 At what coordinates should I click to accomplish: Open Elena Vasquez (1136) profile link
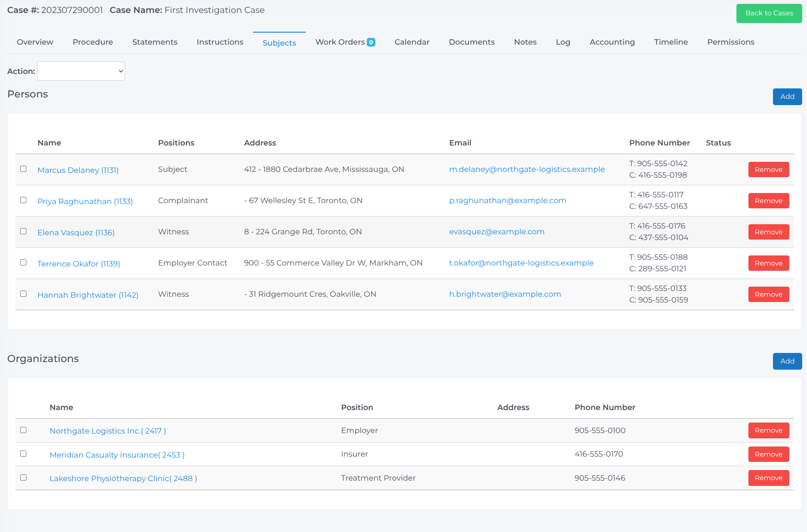click(76, 232)
